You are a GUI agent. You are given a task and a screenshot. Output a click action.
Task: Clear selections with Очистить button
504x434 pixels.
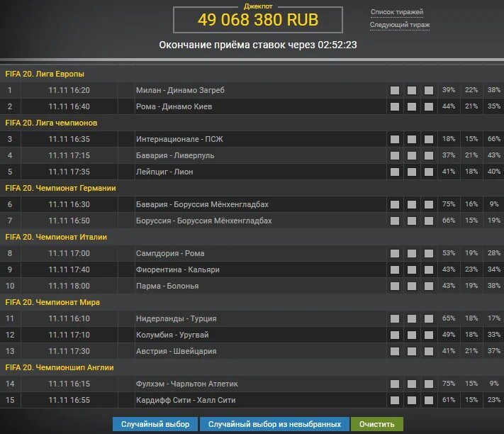coord(376,424)
